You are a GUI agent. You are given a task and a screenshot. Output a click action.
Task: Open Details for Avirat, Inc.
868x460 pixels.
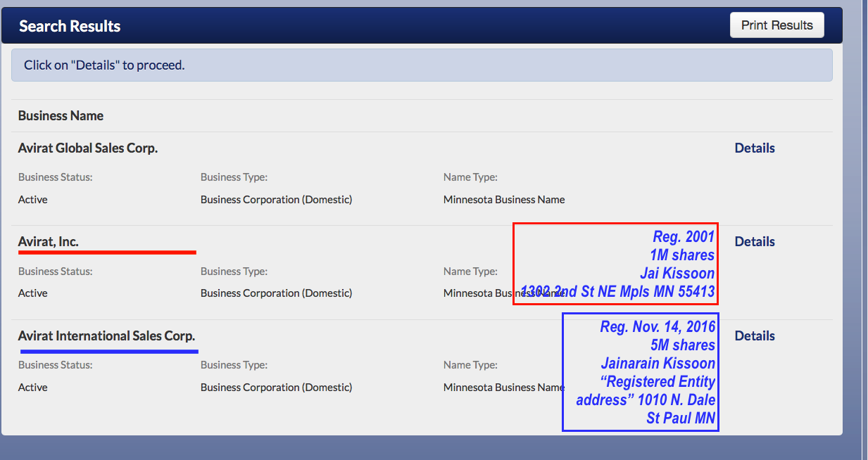pyautogui.click(x=754, y=242)
